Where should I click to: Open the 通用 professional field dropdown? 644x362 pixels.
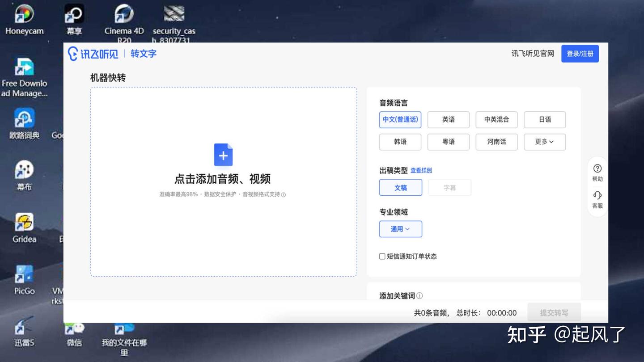[401, 229]
